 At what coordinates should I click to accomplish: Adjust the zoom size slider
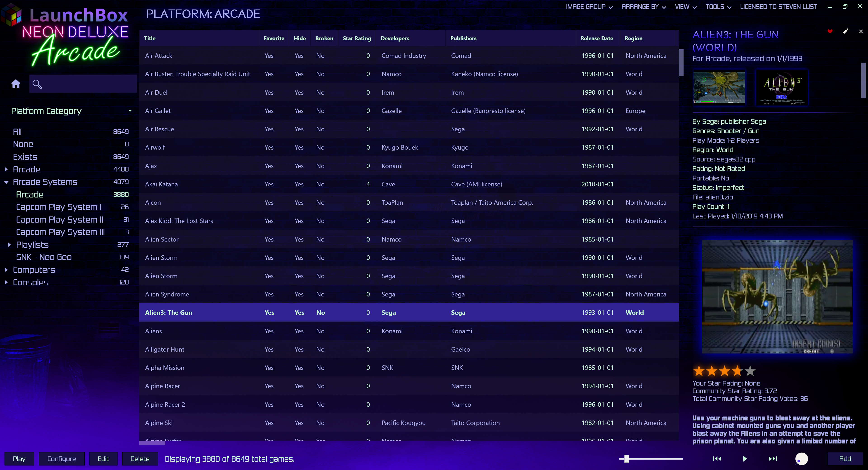pyautogui.click(x=626, y=458)
